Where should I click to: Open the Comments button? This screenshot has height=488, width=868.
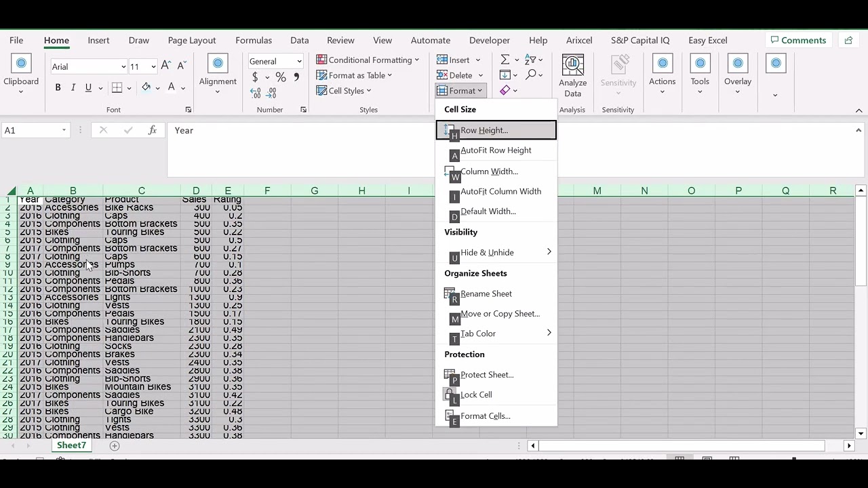[797, 40]
